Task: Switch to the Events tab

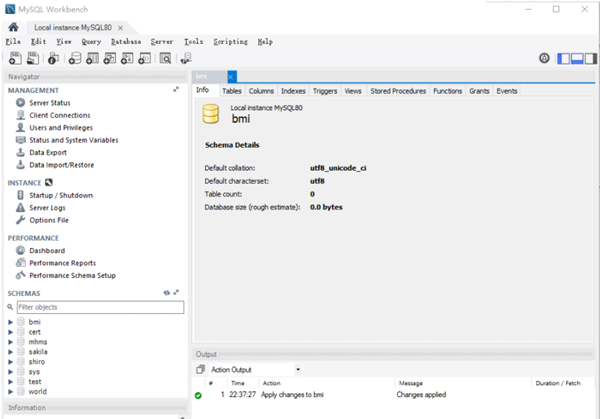Action: tap(507, 91)
